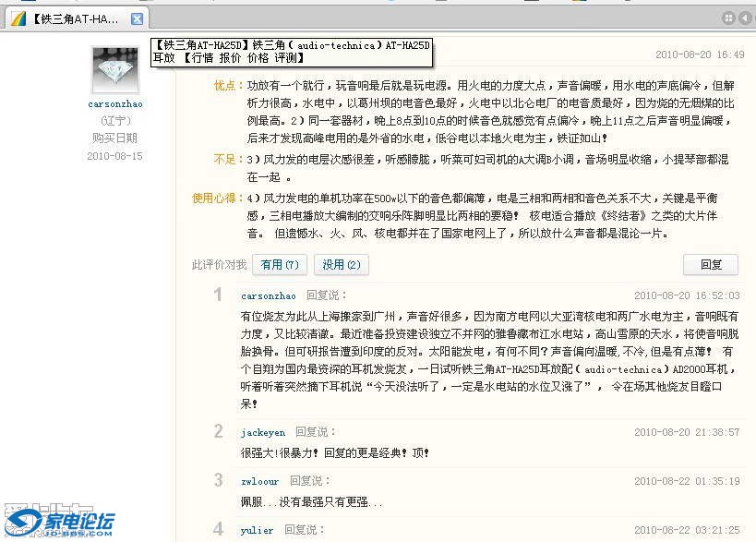Screen dimensions: 756x542
Task: Select the 使用心得 label
Action: 218,199
